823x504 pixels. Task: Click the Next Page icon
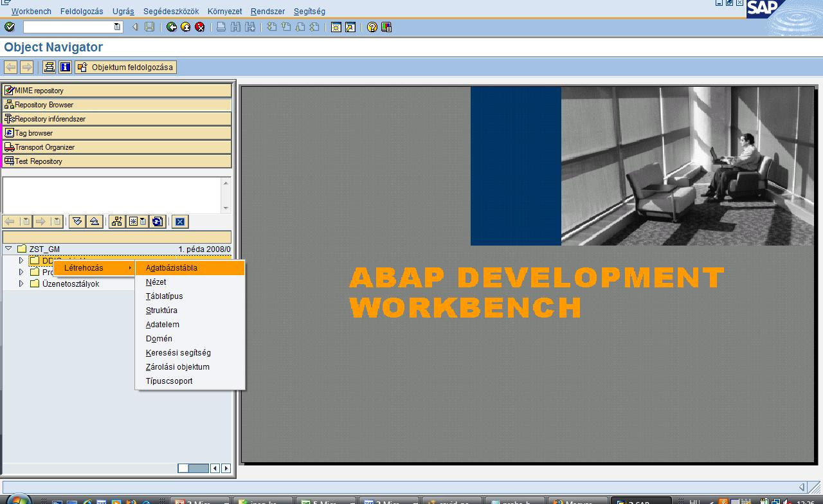tap(300, 27)
